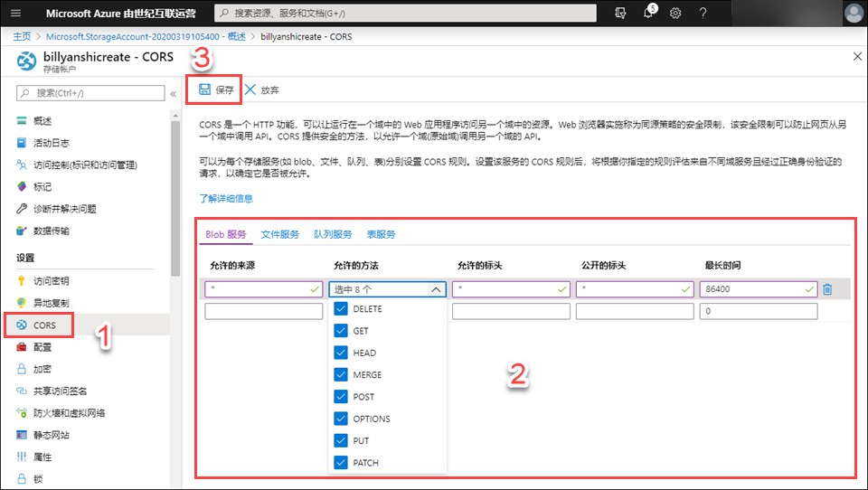
Task: Uncheck the DELETE method checkbox
Action: click(x=341, y=309)
